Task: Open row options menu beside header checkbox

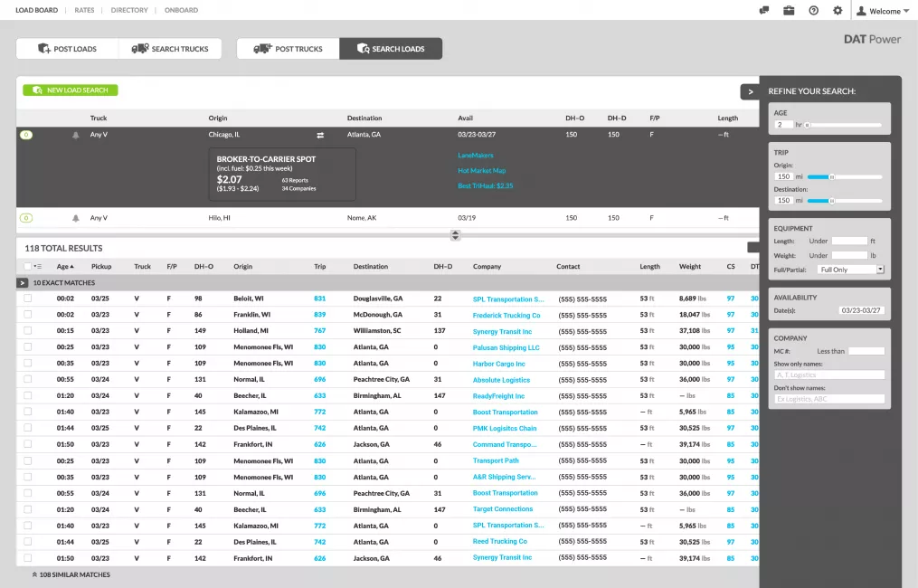Action: pyautogui.click(x=38, y=267)
